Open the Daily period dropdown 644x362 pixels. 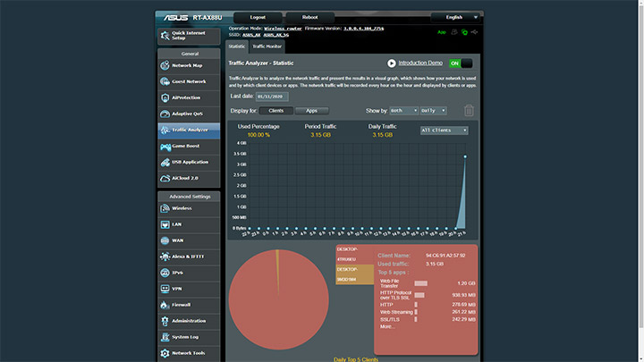[433, 111]
